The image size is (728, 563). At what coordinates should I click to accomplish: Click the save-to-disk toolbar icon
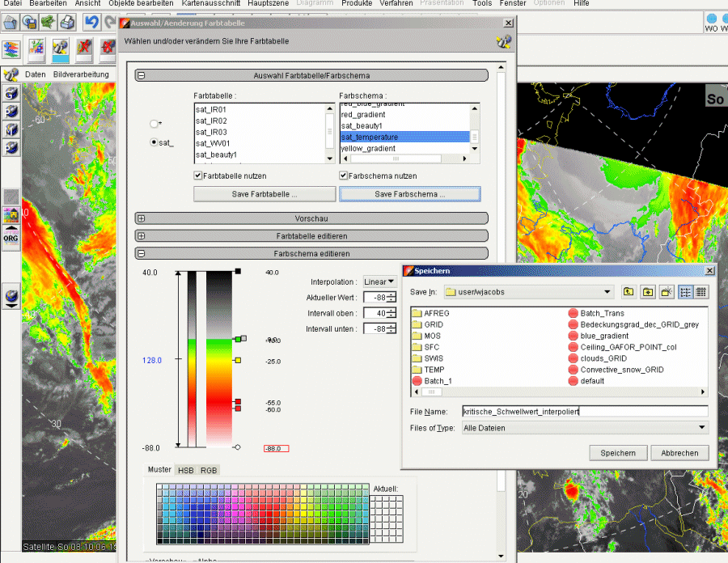(x=30, y=22)
